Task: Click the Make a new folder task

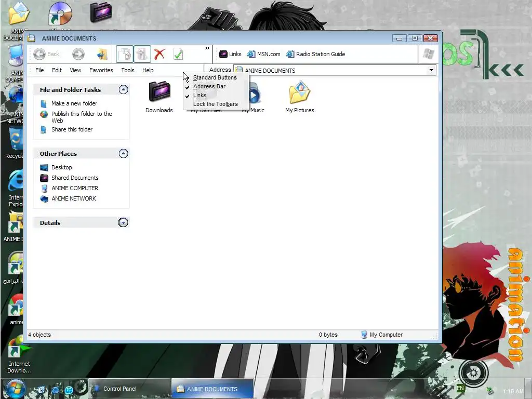Action: [x=74, y=103]
